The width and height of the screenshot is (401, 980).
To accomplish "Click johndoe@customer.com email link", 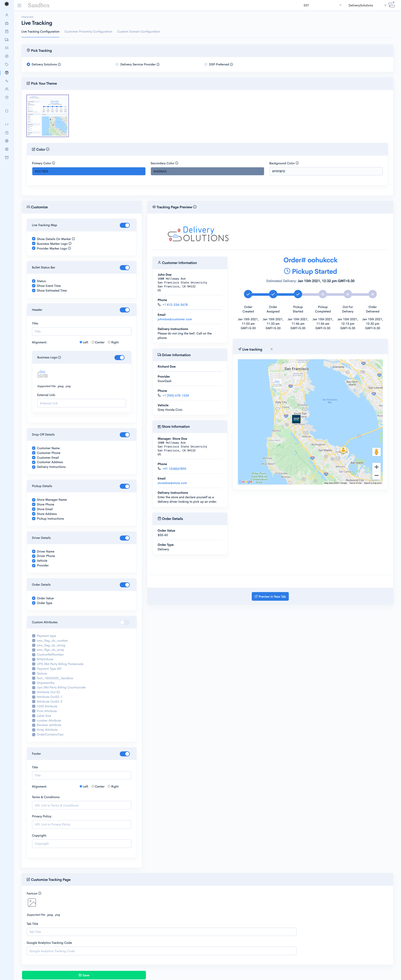I will pos(175,319).
